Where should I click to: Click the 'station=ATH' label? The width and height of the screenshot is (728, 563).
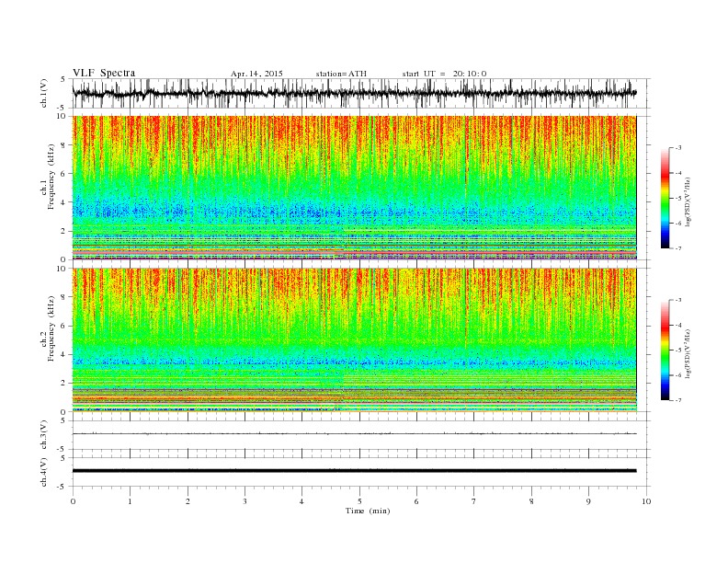(341, 74)
